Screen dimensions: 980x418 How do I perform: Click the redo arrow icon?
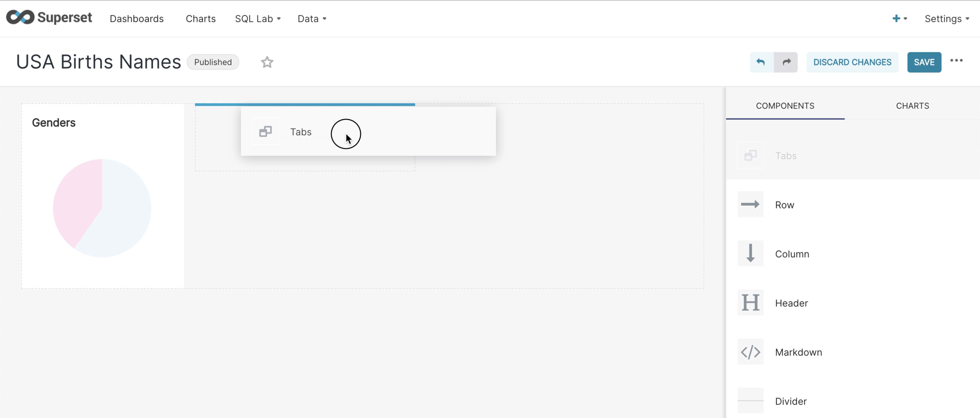tap(786, 62)
